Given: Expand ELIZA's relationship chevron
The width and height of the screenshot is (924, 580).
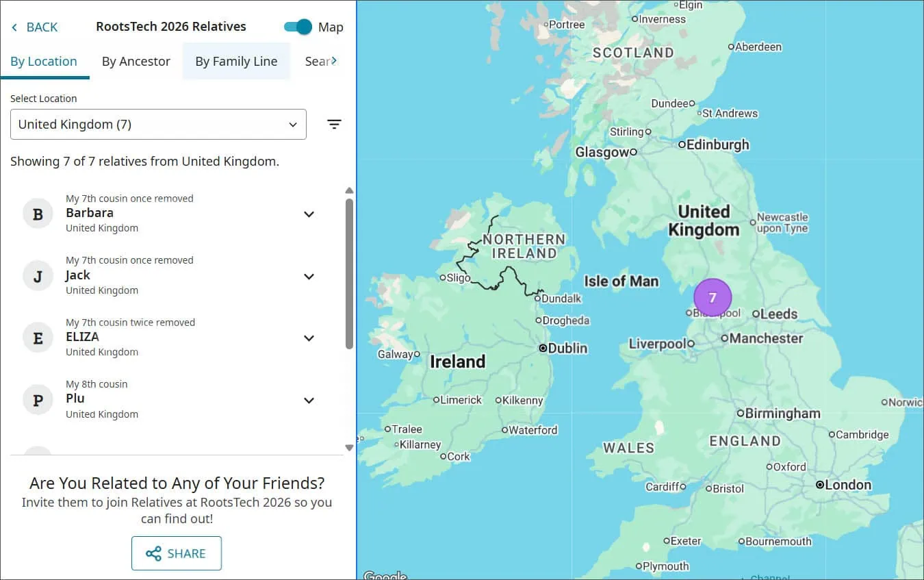Looking at the screenshot, I should coord(309,338).
